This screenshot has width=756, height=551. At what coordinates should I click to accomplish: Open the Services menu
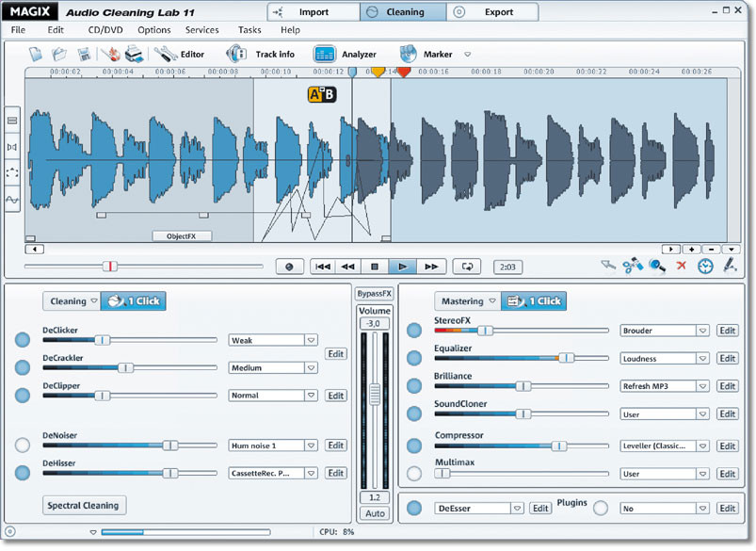(202, 30)
